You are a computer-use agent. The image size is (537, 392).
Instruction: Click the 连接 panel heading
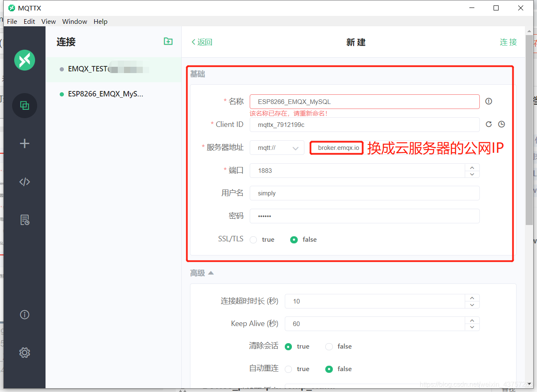click(x=66, y=42)
